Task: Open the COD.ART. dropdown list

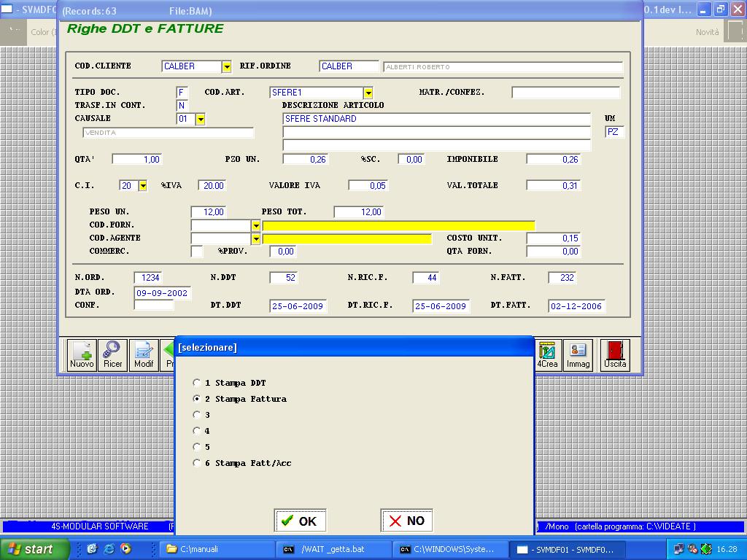Action: pos(368,93)
